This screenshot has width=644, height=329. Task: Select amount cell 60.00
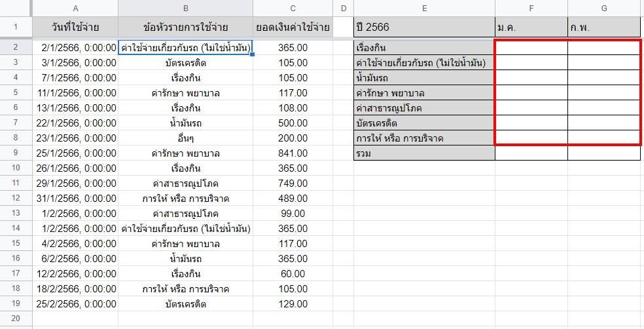tap(293, 274)
